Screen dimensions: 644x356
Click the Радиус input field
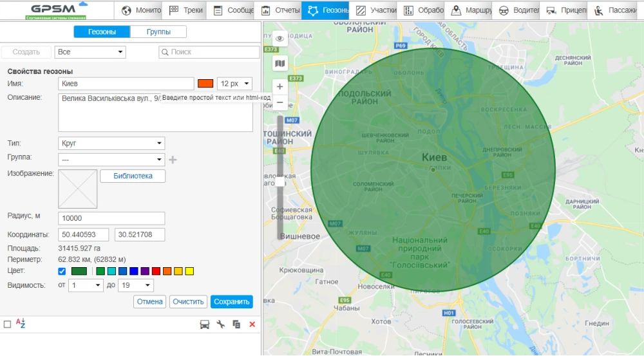111,218
